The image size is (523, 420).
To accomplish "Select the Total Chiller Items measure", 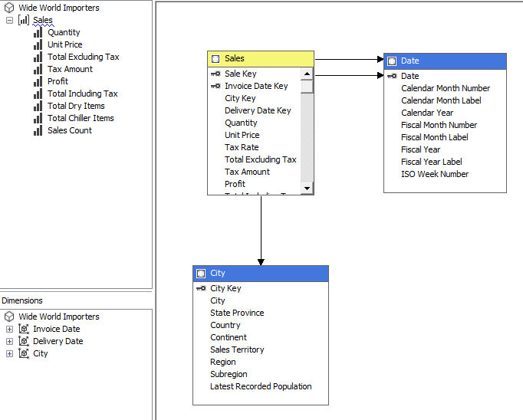I will (81, 118).
